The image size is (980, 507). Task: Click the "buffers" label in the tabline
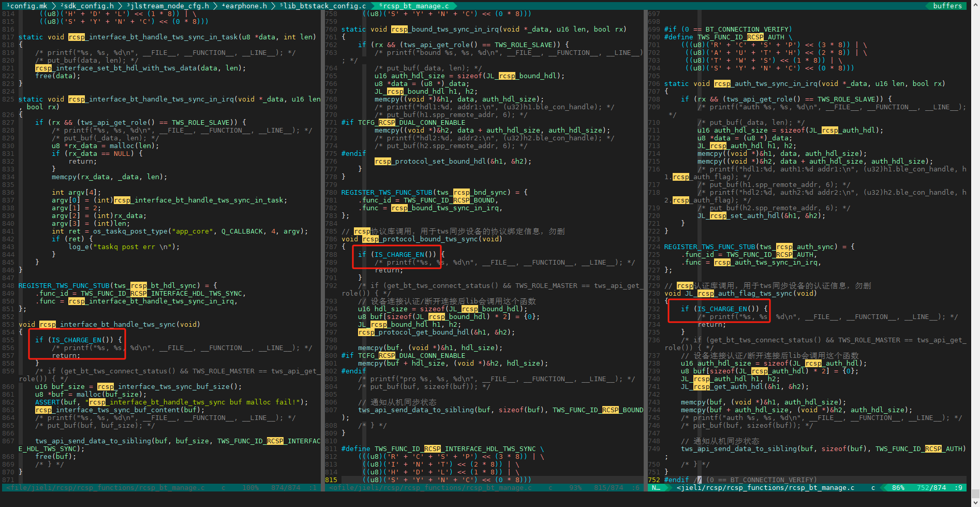pos(947,6)
